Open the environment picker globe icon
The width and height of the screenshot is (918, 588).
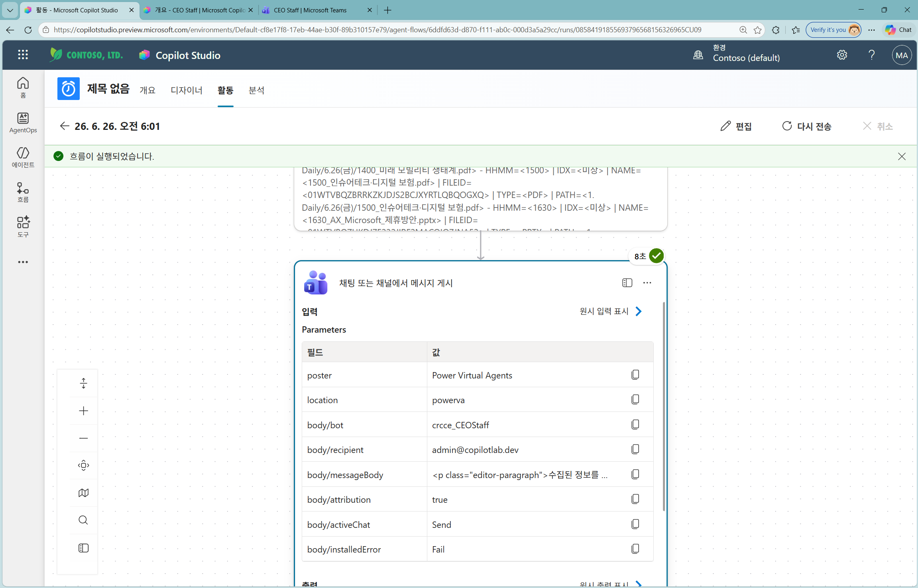[x=698, y=55]
